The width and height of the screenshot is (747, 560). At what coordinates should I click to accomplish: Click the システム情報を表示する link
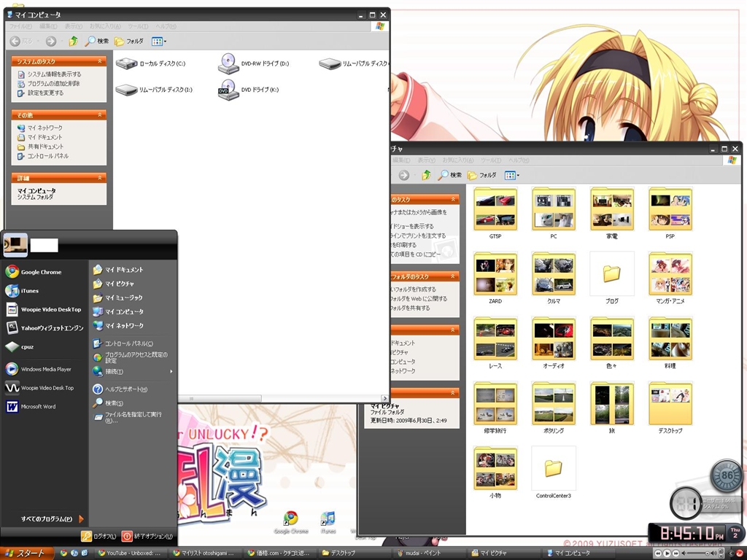point(54,74)
